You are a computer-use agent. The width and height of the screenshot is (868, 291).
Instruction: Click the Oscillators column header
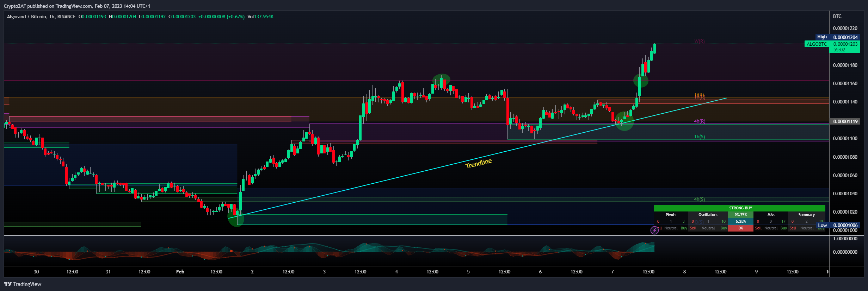point(708,215)
